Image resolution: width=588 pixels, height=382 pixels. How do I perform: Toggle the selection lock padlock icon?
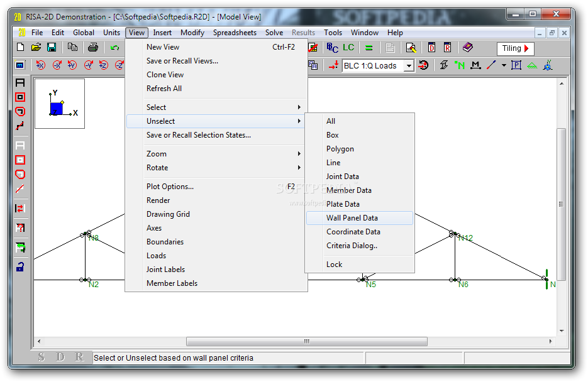pyautogui.click(x=20, y=266)
